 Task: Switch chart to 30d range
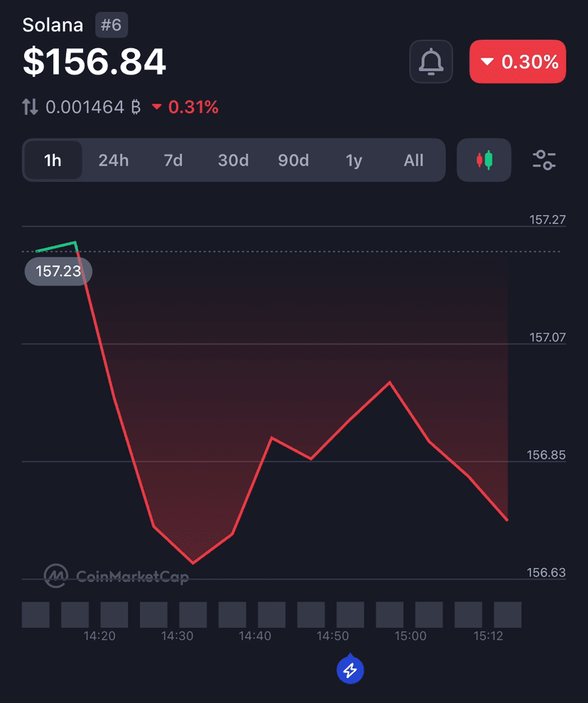click(233, 160)
